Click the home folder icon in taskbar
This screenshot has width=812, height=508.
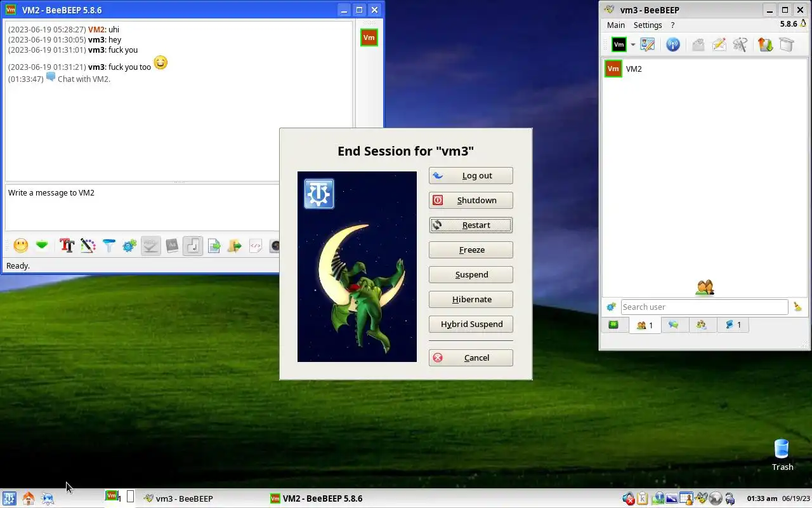[x=29, y=498]
